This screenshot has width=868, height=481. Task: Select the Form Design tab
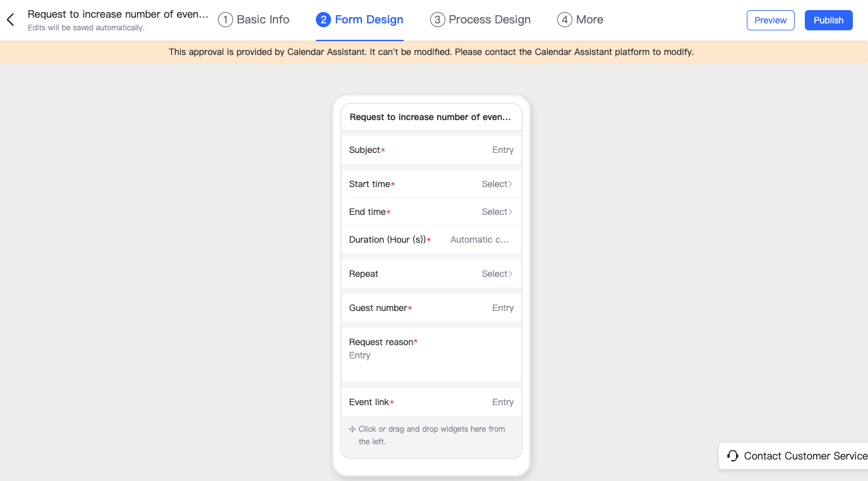[369, 20]
